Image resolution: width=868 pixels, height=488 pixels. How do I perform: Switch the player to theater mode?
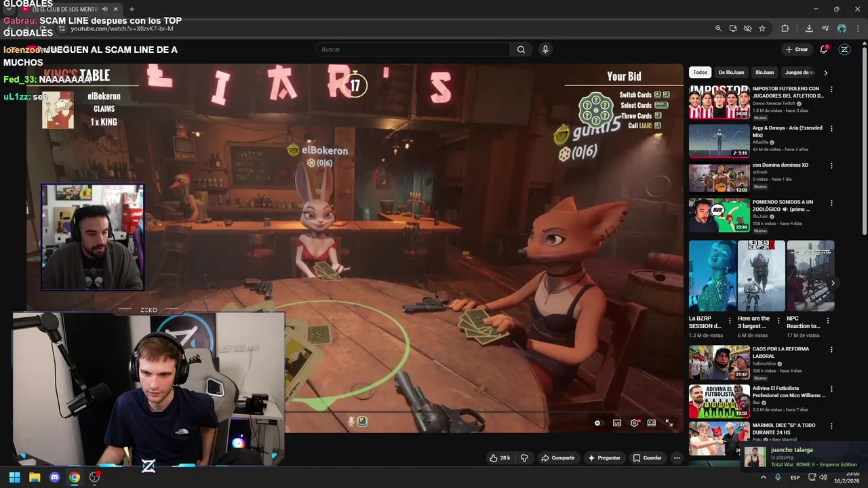[x=652, y=423]
